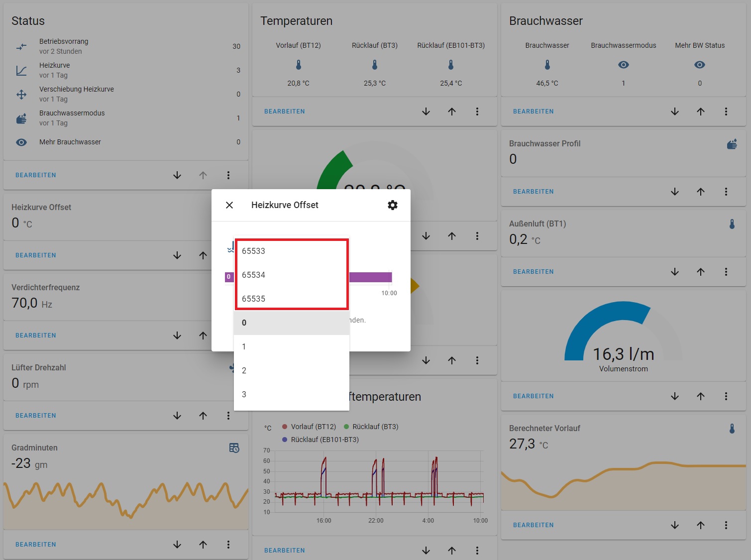The image size is (751, 560).
Task: Open the settings gear in Heizkurve Offset dialog
Action: point(393,205)
